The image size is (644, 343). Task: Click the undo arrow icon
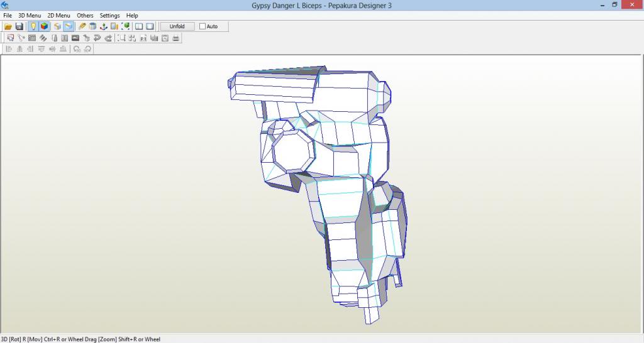point(97,38)
